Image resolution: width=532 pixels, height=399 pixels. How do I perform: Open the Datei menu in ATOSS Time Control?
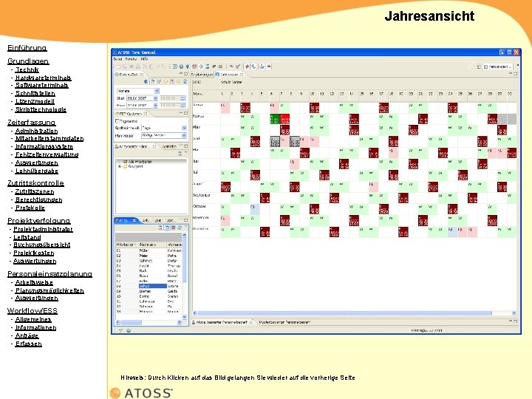tap(117, 59)
